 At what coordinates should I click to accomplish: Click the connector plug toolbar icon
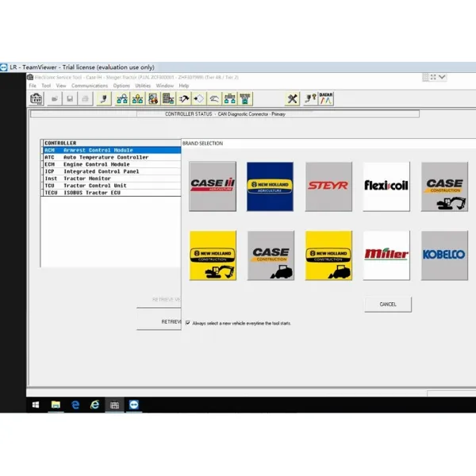click(x=104, y=98)
